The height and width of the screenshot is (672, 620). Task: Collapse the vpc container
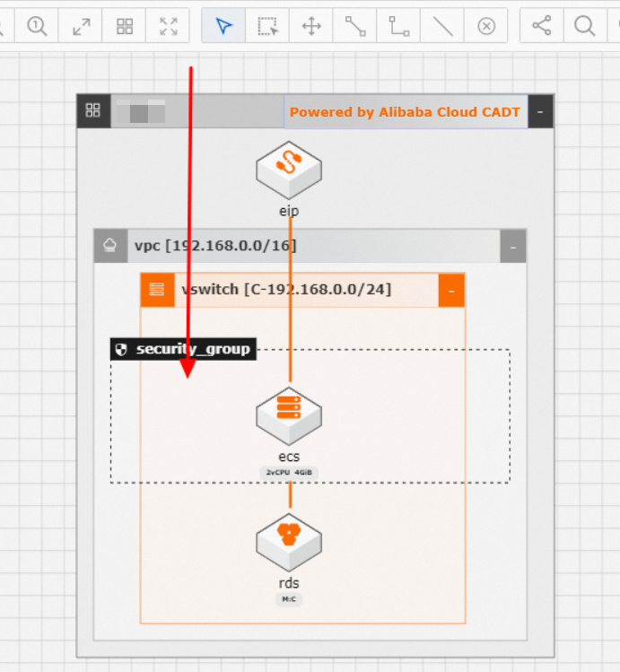click(x=513, y=247)
